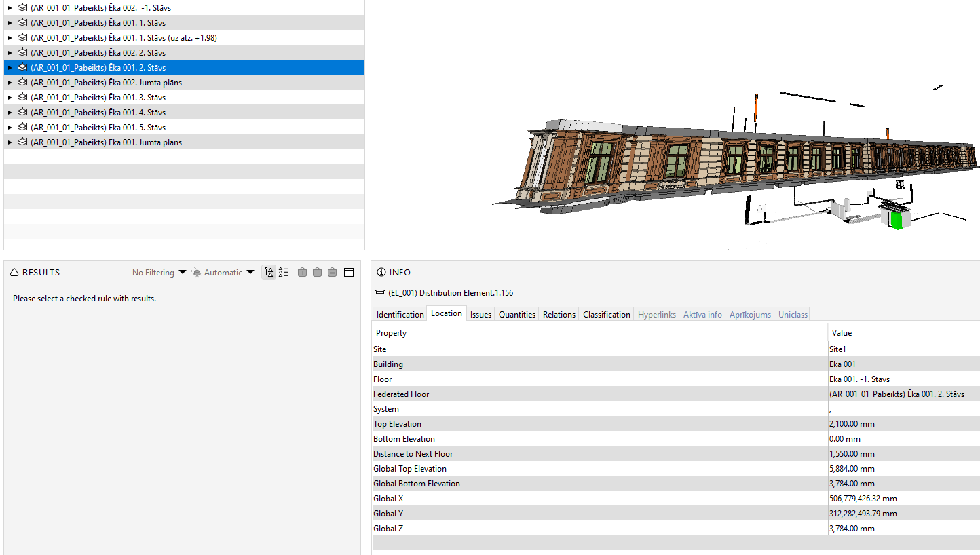Image resolution: width=980 pixels, height=555 pixels.
Task: Click the floor icon of Ēka 001. 4. Stāvs row
Action: [x=22, y=113]
